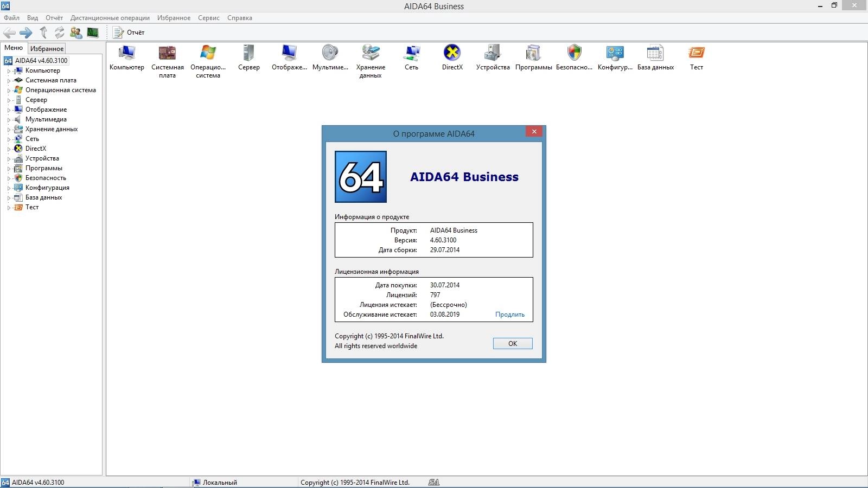Close the О программе AIDA64 dialog
Image resolution: width=868 pixels, height=488 pixels.
534,131
